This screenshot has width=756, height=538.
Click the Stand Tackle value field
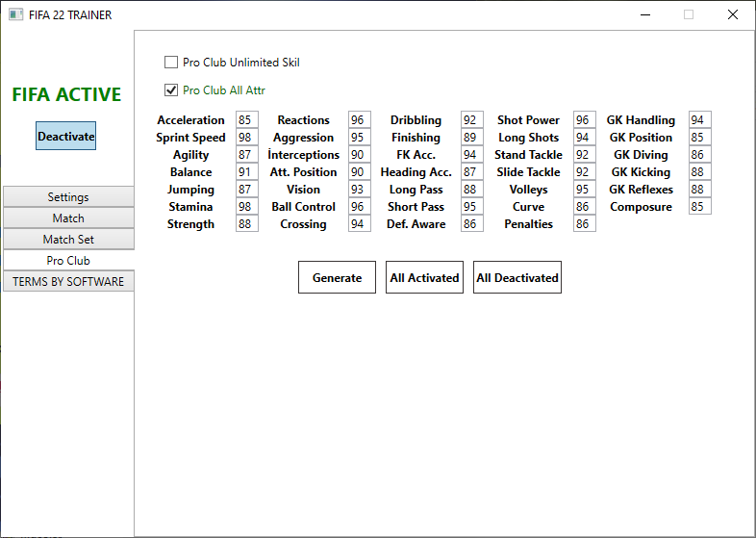click(585, 154)
